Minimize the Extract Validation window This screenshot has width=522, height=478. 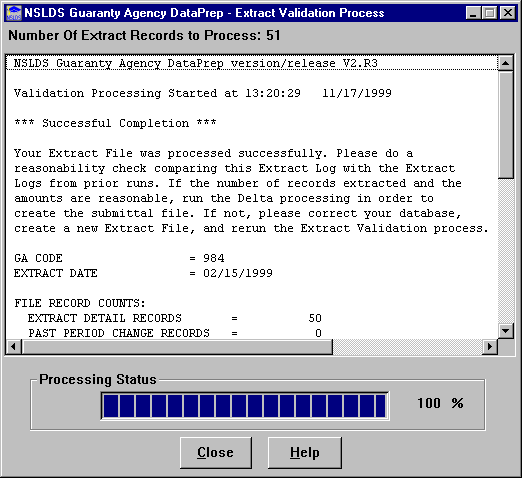[473, 13]
